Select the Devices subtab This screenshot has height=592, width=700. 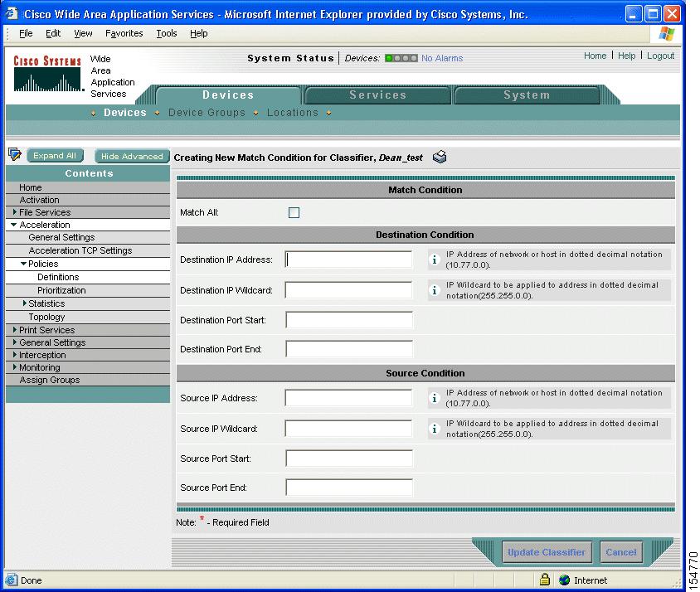point(125,113)
